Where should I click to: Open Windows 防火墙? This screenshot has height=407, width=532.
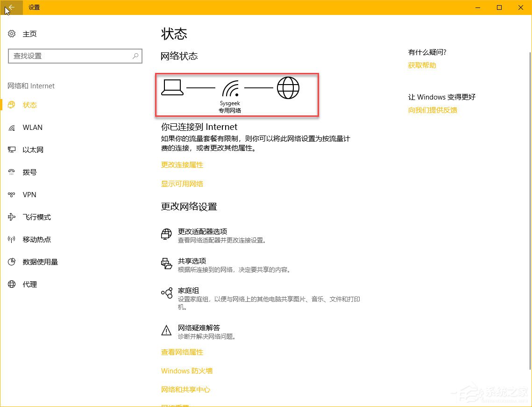186,371
